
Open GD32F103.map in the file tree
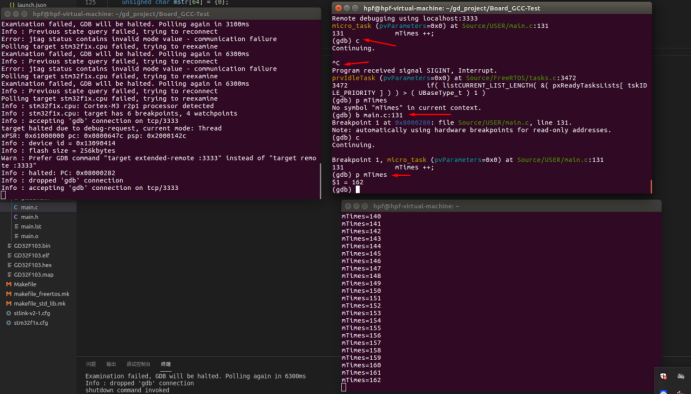click(33, 275)
